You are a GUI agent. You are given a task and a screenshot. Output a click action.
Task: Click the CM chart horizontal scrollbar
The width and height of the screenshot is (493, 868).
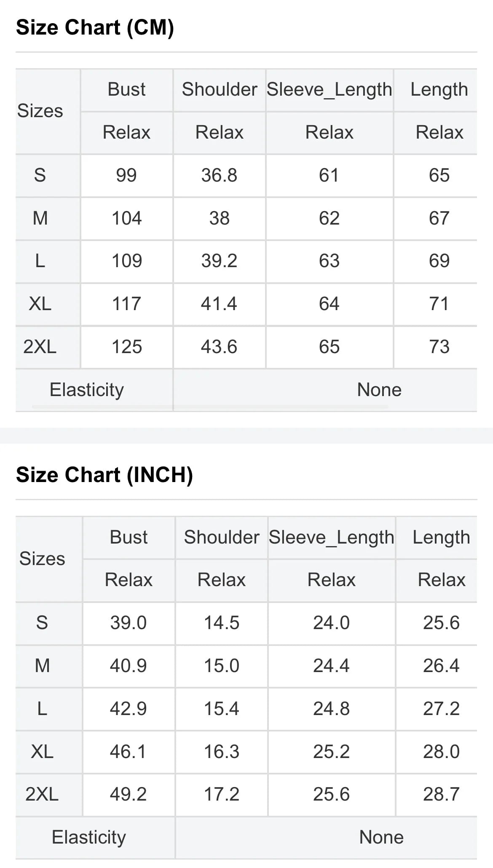coord(210,407)
